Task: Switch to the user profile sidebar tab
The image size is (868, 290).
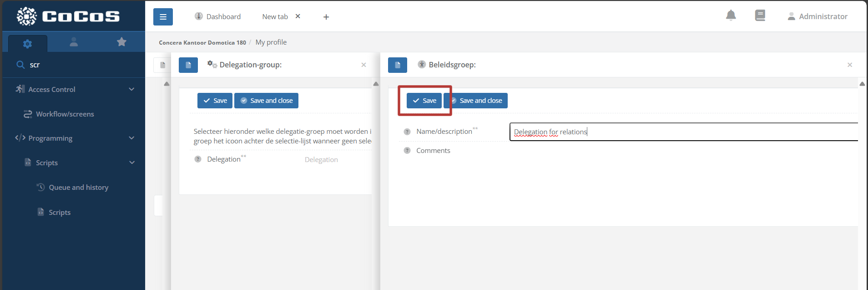Action: [x=74, y=42]
